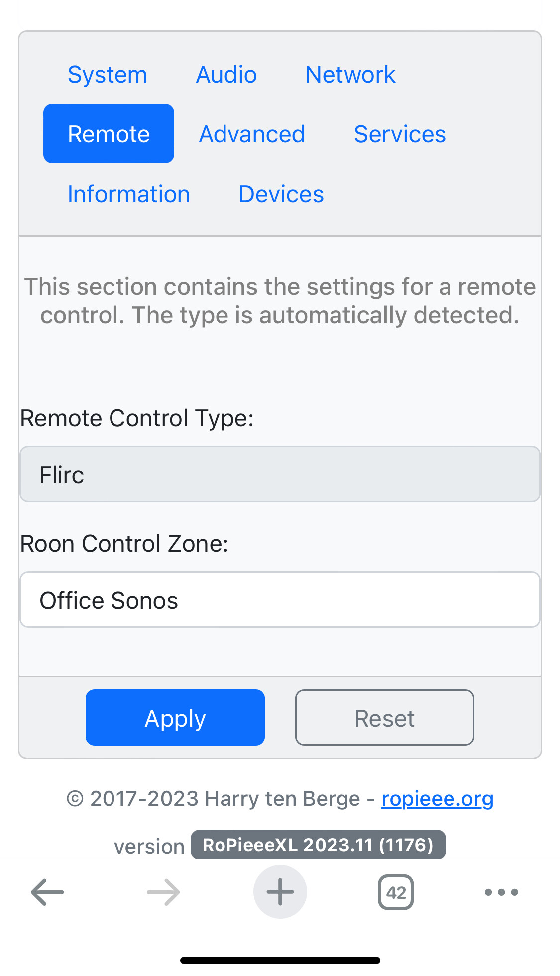Open the browser three-dots menu
Viewport: 560px width, 976px height.
point(501,892)
